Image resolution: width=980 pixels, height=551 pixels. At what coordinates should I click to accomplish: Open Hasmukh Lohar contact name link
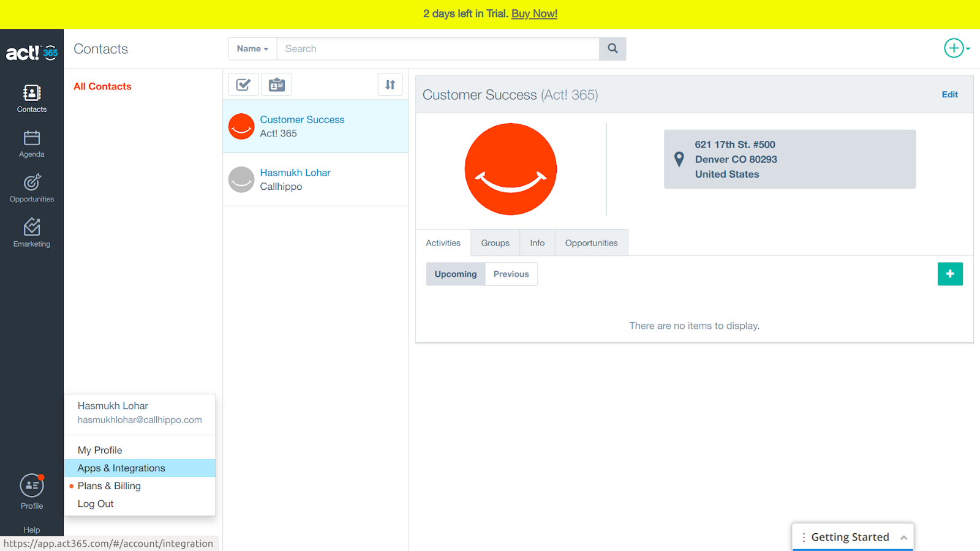pos(295,173)
